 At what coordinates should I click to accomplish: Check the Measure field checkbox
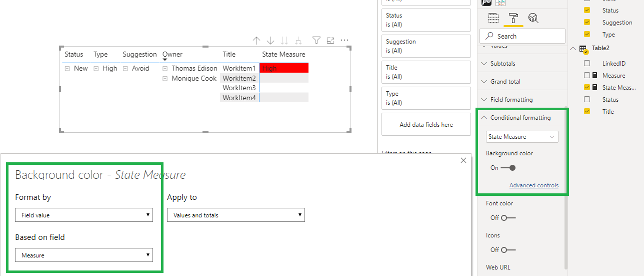pyautogui.click(x=587, y=75)
